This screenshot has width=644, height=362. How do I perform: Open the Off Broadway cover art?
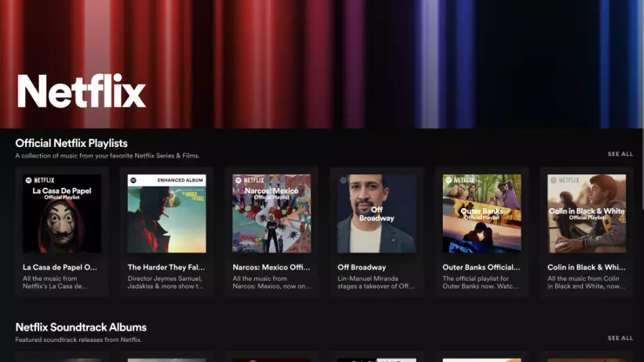(376, 214)
